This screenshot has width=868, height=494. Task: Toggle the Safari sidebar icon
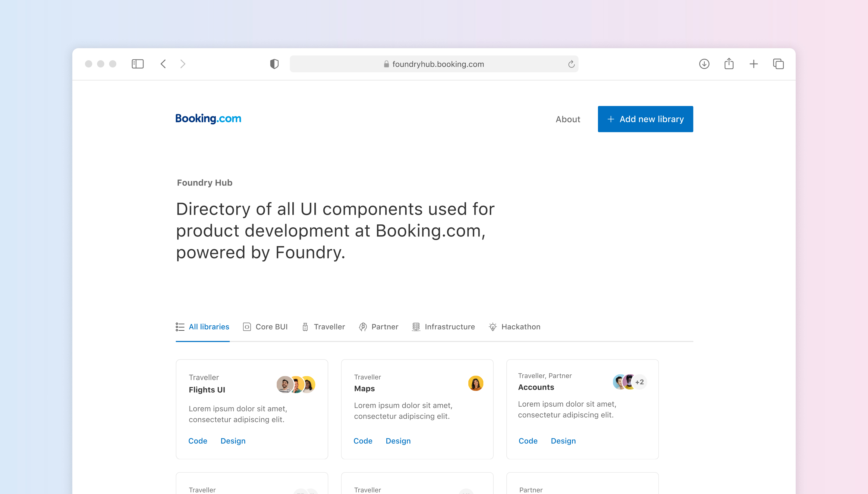(137, 64)
